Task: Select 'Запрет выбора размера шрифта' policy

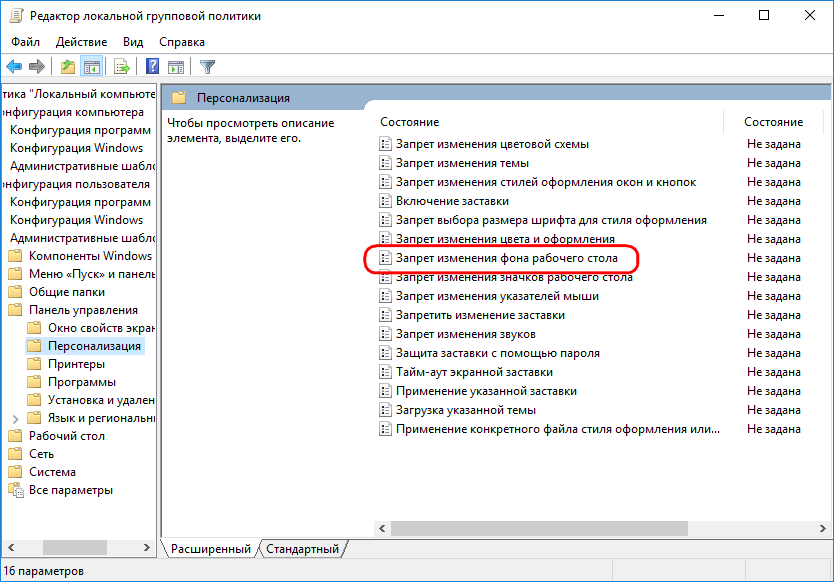Action: pos(552,220)
